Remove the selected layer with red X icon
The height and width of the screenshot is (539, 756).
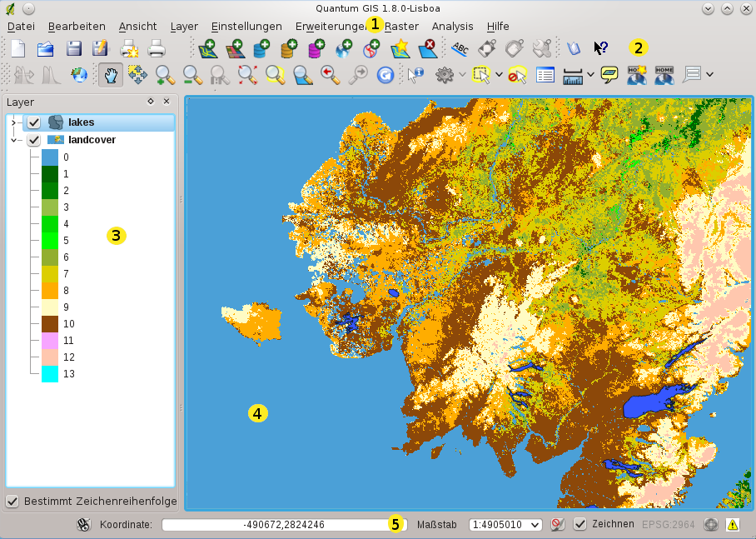coord(427,49)
